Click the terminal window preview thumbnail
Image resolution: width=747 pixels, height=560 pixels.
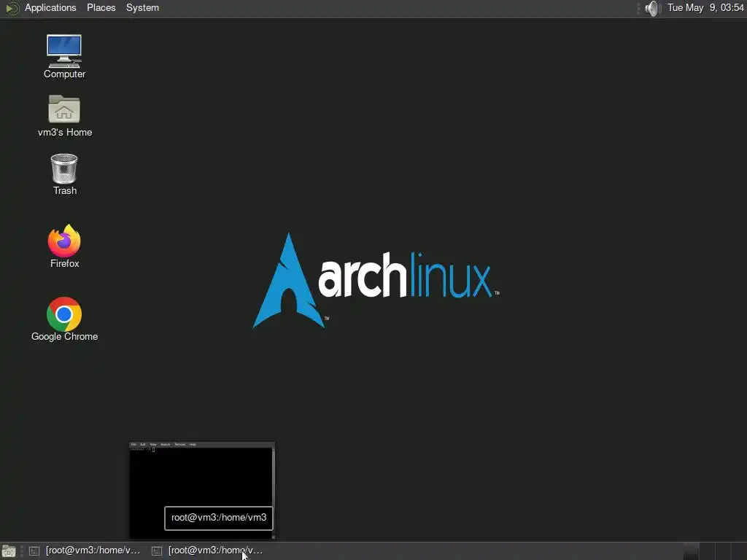(202, 491)
